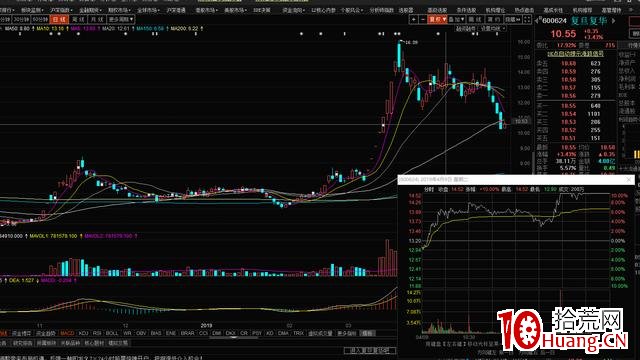Open the 资金趋势 indicator tab
640x360 pixels.
pyautogui.click(x=46, y=333)
